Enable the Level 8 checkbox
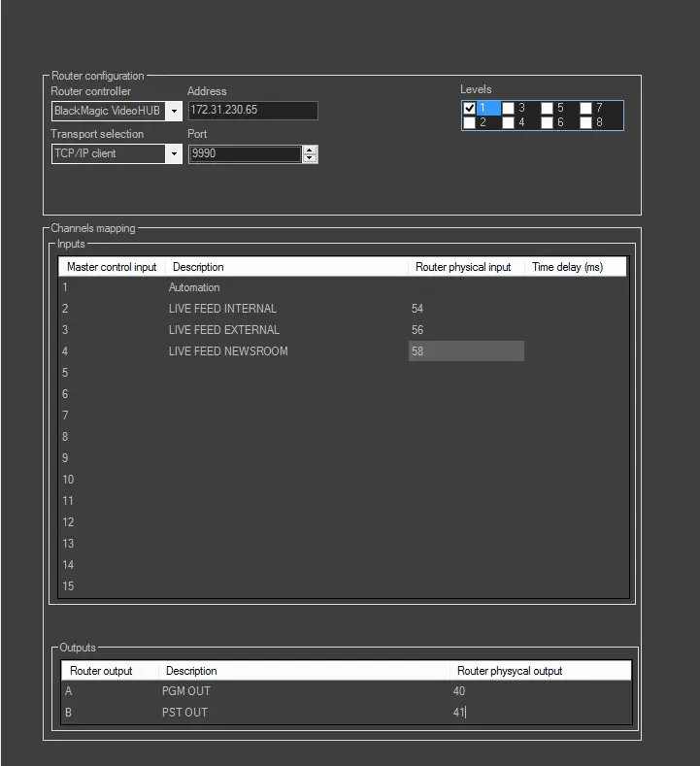 (x=586, y=122)
